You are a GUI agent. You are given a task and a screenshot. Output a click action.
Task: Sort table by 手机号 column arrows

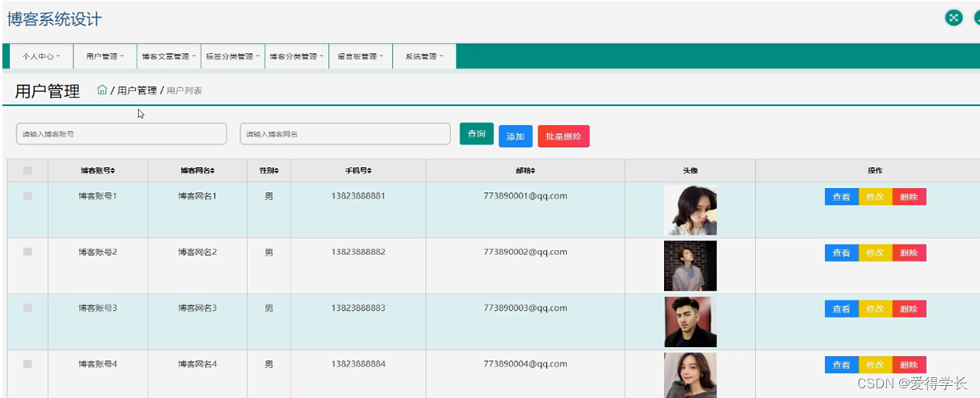pyautogui.click(x=369, y=170)
